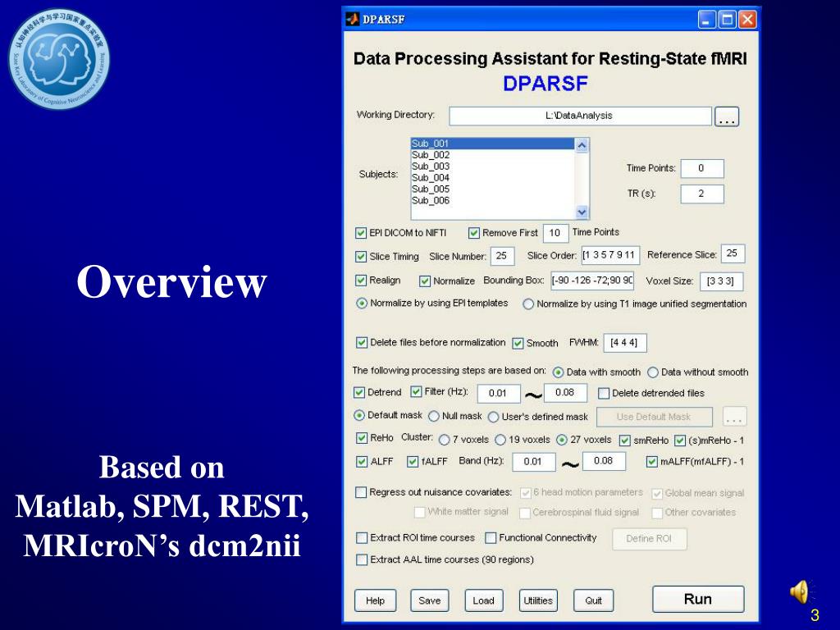This screenshot has height=630, width=840.
Task: Enable Extract AAL time courses (90 regions)
Action: click(362, 559)
